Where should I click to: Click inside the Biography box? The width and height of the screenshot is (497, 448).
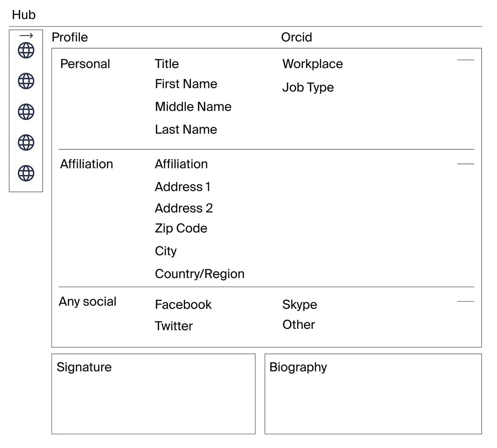(373, 394)
